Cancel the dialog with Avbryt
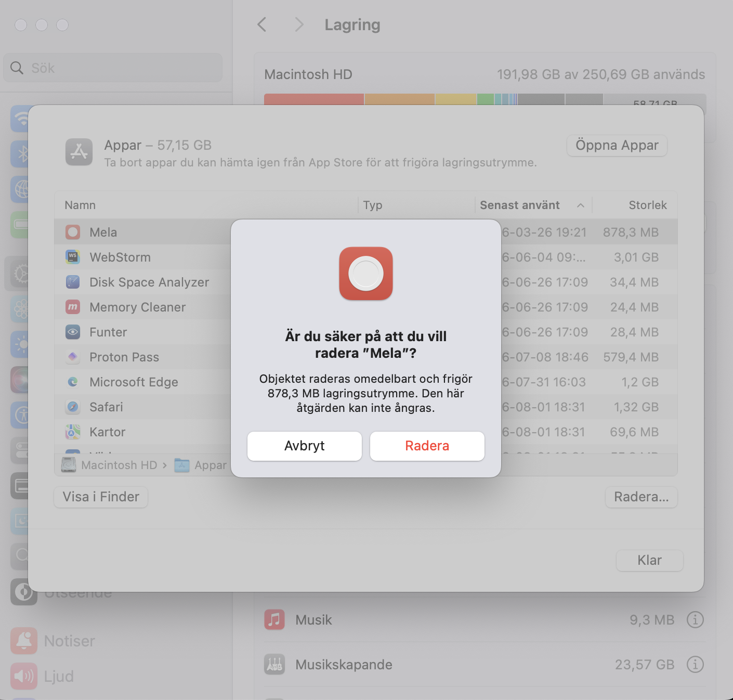Screen dimensions: 733x700 [305, 446]
